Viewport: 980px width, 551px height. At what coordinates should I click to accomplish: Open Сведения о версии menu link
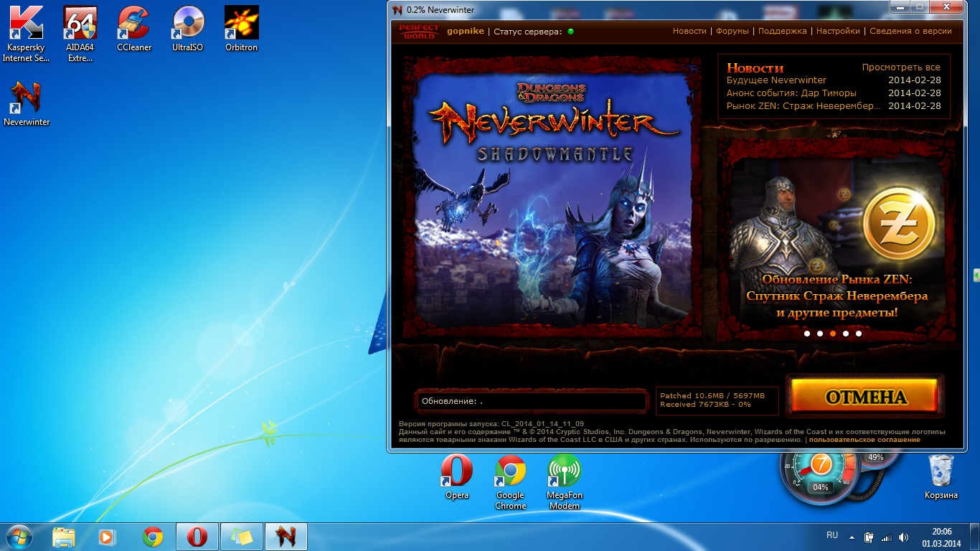[x=910, y=32]
